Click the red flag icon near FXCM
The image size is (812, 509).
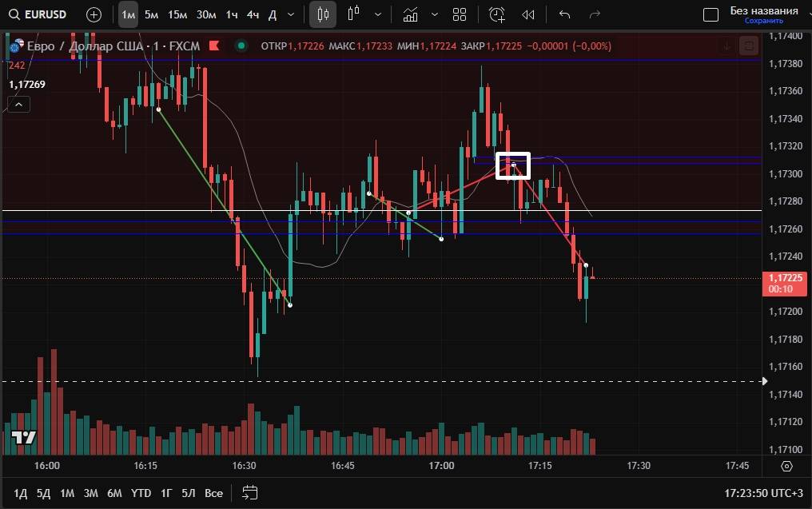(214, 46)
